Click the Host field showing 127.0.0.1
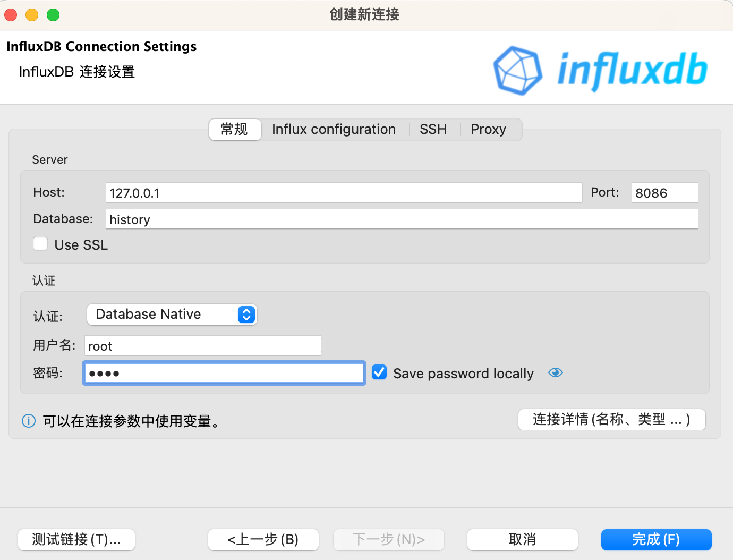This screenshot has width=733, height=560. (344, 192)
